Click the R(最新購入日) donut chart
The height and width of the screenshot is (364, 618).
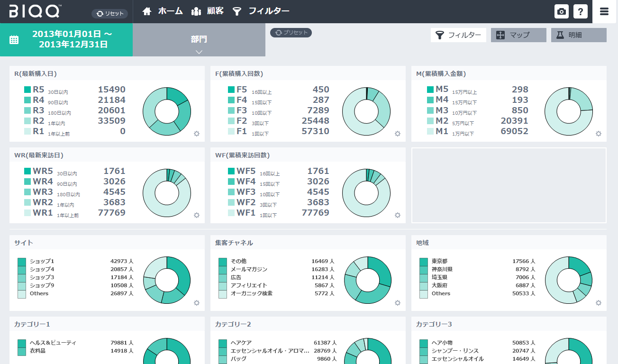coord(167,112)
